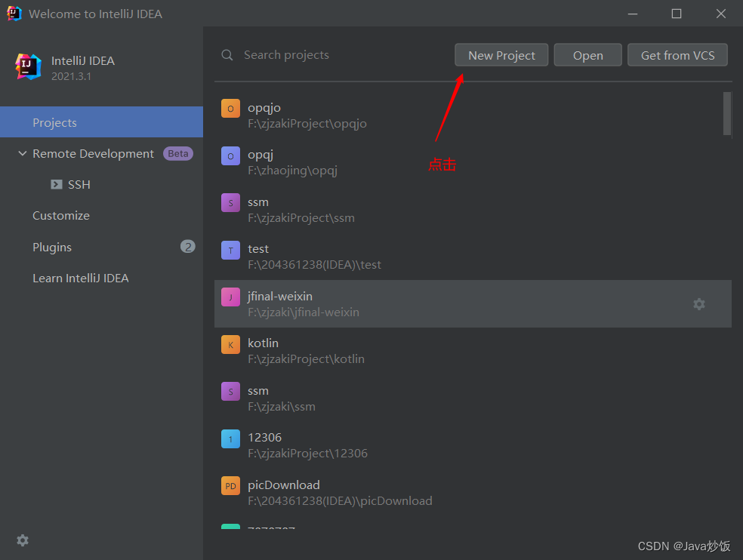
Task: Minimize the Welcome window
Action: (x=633, y=14)
